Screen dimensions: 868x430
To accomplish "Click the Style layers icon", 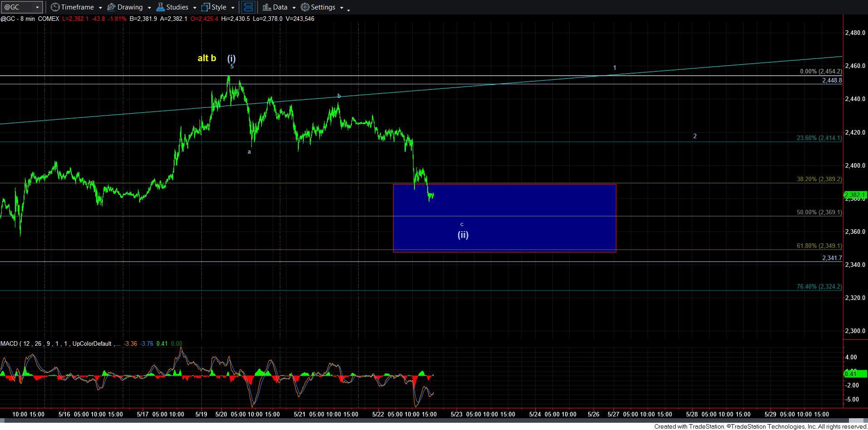I will [205, 7].
